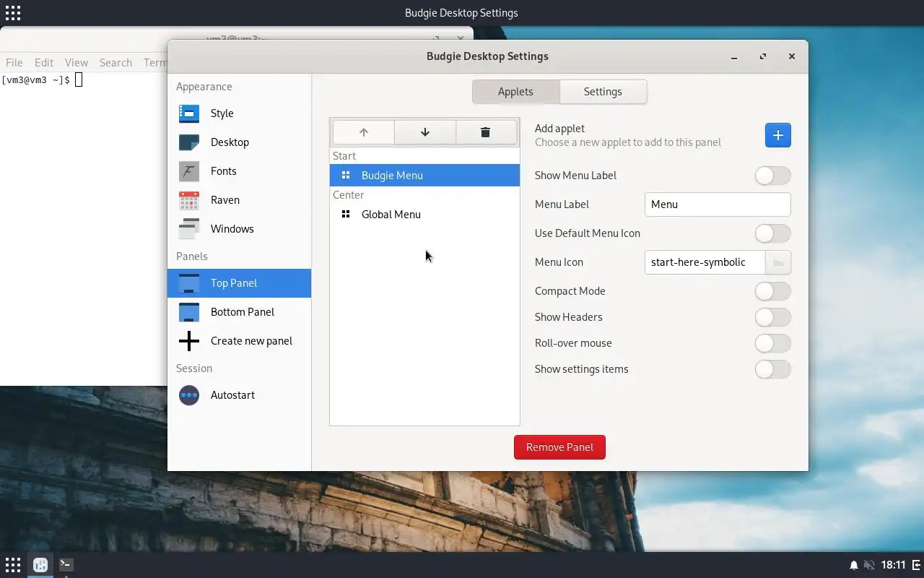Open Style appearance settings
The height and width of the screenshot is (578, 924).
pos(239,113)
